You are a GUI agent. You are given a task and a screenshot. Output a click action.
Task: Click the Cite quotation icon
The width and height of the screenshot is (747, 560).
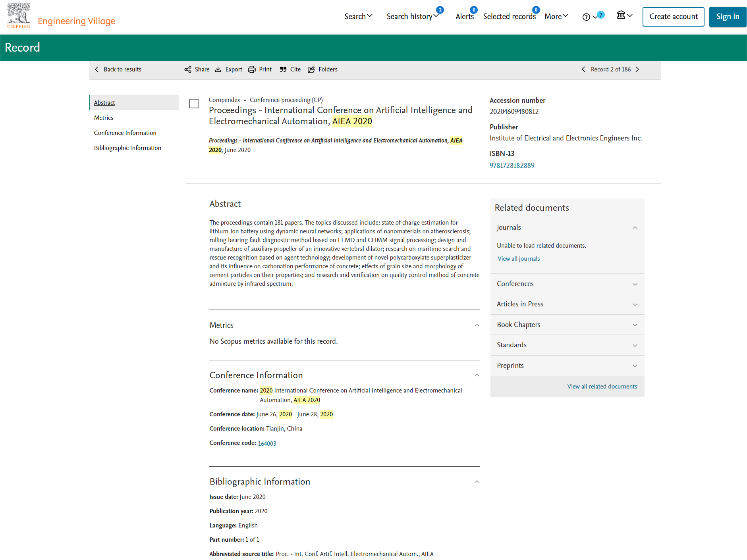[283, 69]
